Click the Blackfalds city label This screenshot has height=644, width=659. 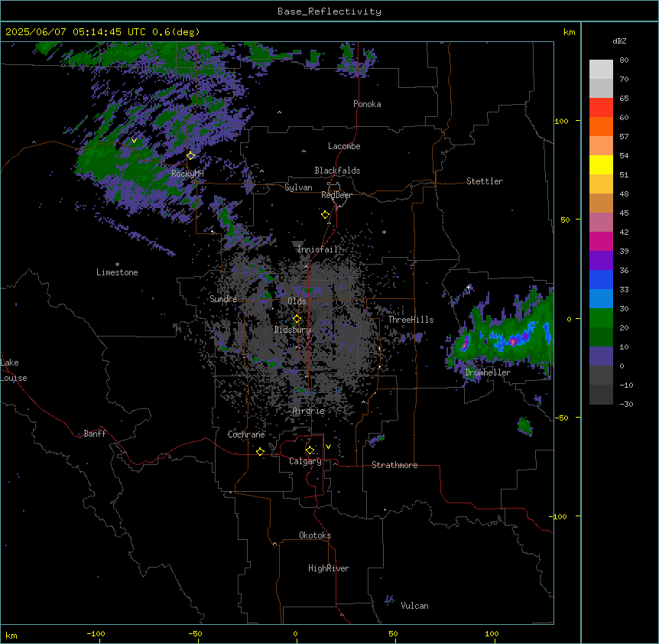coord(337,171)
